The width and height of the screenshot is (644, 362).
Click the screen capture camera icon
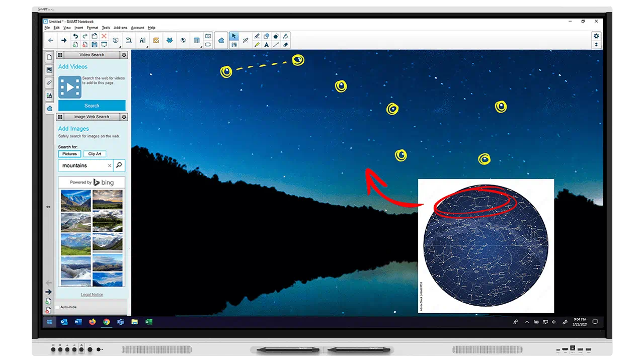(x=208, y=36)
